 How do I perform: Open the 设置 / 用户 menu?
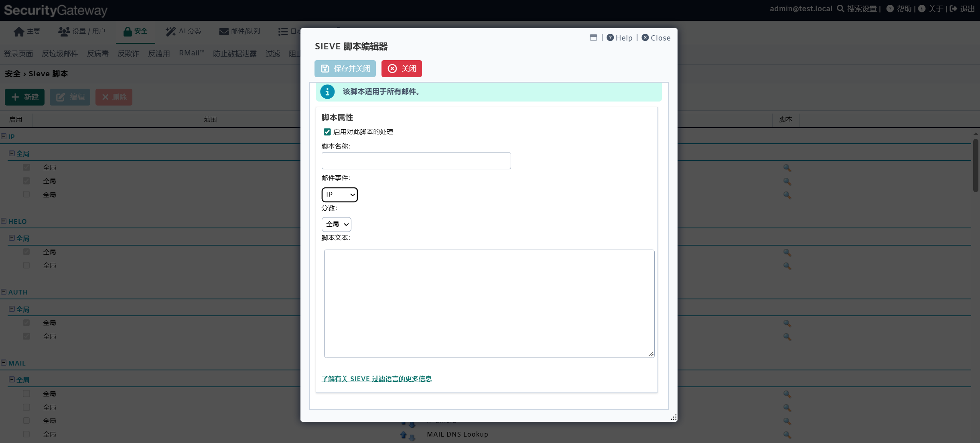[x=81, y=31]
